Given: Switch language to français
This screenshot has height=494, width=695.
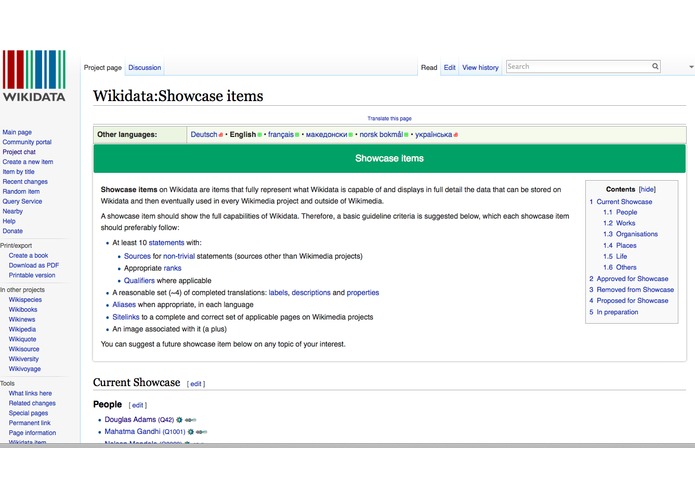Looking at the screenshot, I should (281, 134).
